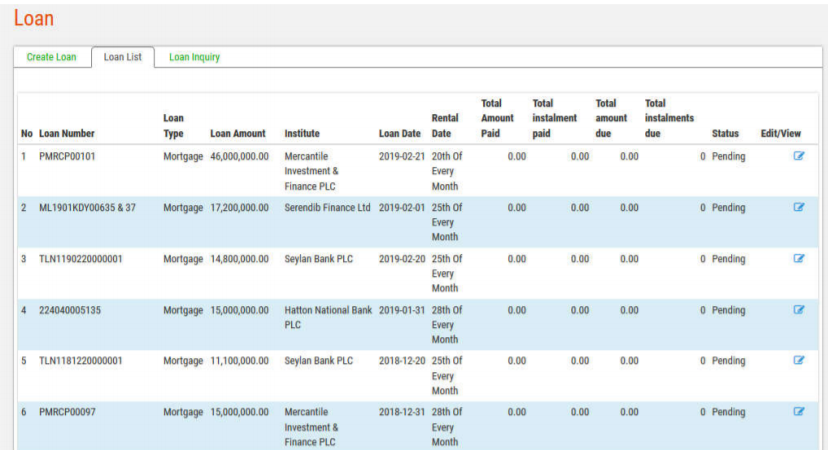Click loan date 2019-01-31
Viewport: 828px width, 450px height.
(401, 310)
